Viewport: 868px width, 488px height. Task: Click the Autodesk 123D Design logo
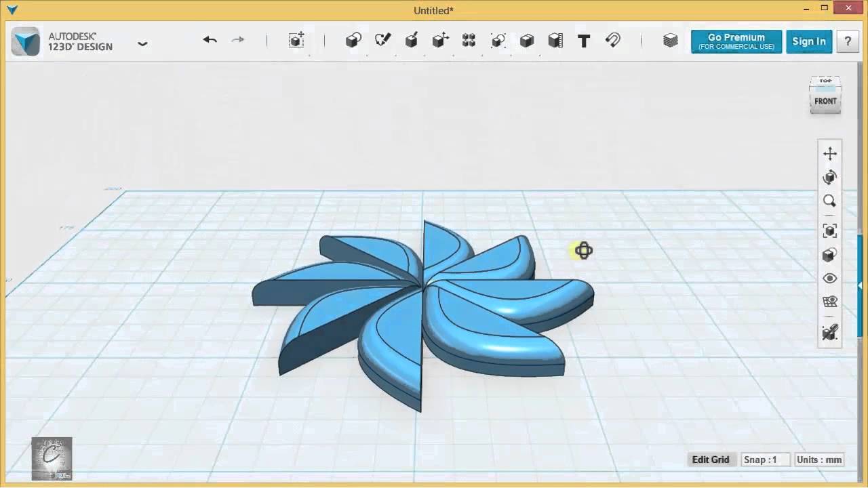[26, 41]
